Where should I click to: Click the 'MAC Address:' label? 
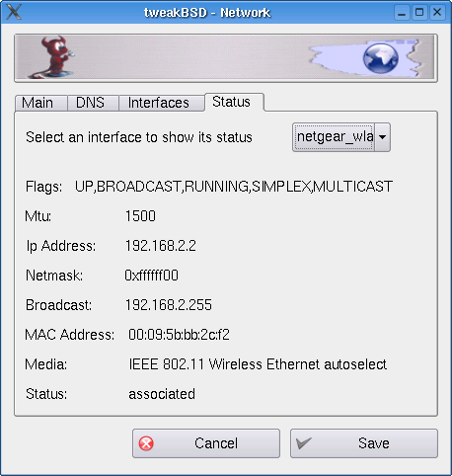[x=70, y=335]
